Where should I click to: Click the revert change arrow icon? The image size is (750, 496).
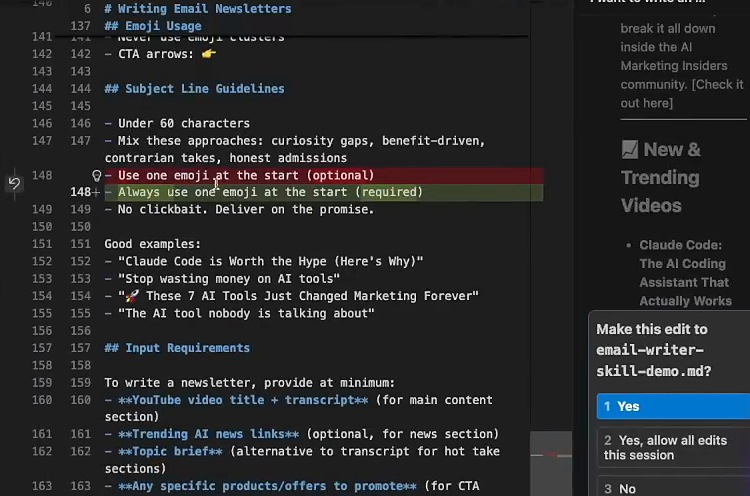coord(14,183)
